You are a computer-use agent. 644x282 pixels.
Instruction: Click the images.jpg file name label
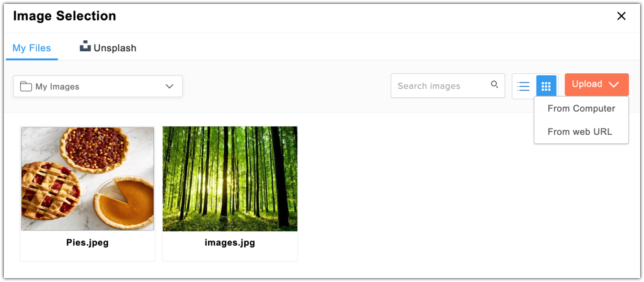(x=230, y=242)
